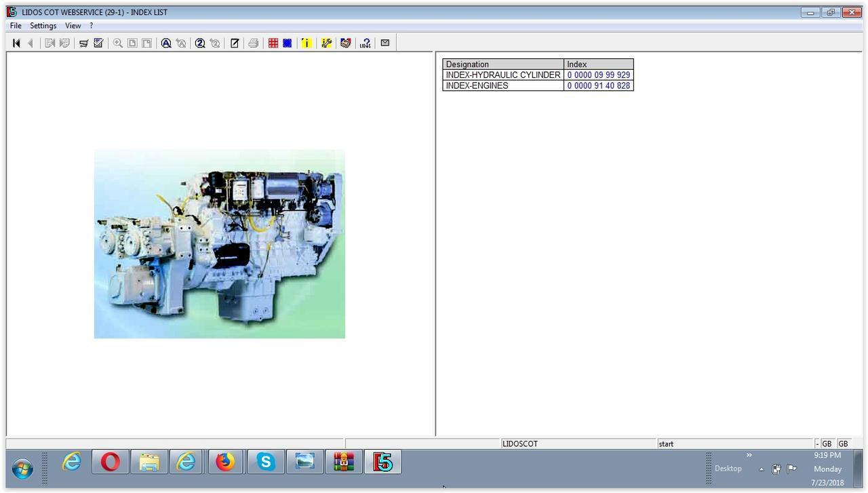The image size is (868, 493).
Task: Click the circled A search icon
Action: click(x=165, y=43)
